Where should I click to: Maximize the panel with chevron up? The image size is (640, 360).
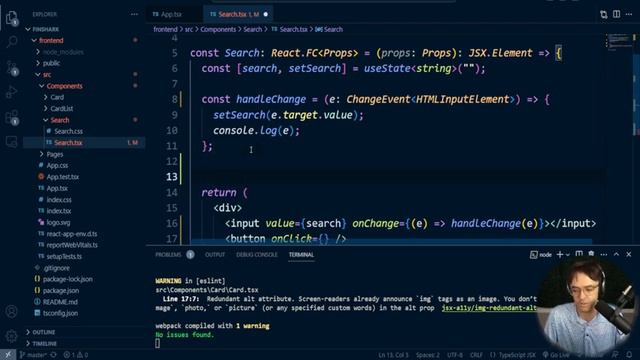click(x=616, y=254)
